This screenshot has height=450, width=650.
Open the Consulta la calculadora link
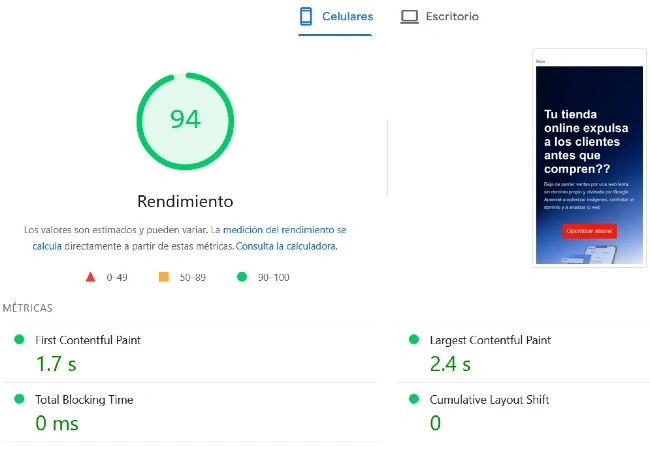[x=286, y=246]
